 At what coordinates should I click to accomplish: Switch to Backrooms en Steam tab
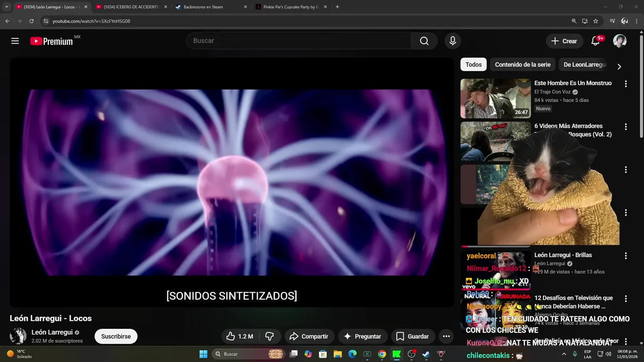[203, 7]
